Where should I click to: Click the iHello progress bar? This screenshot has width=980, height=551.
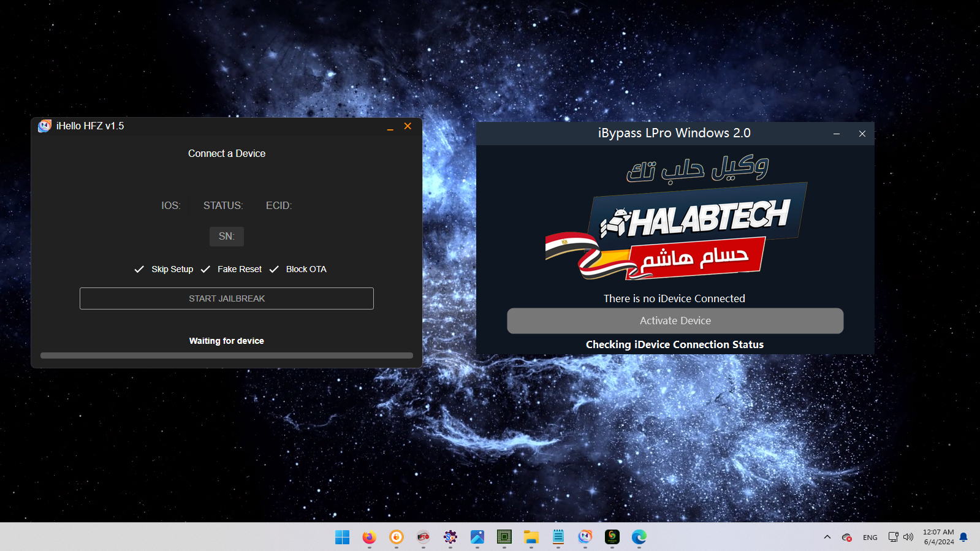[x=227, y=355]
